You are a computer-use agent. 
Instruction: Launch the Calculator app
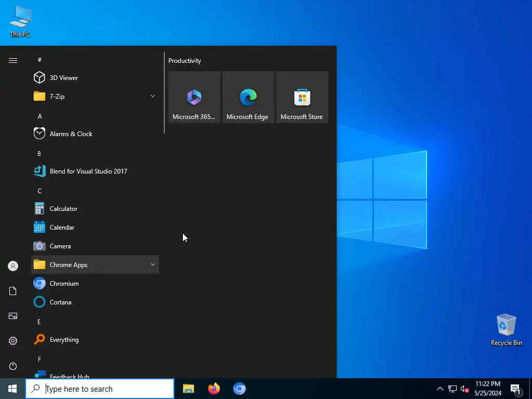point(95,208)
